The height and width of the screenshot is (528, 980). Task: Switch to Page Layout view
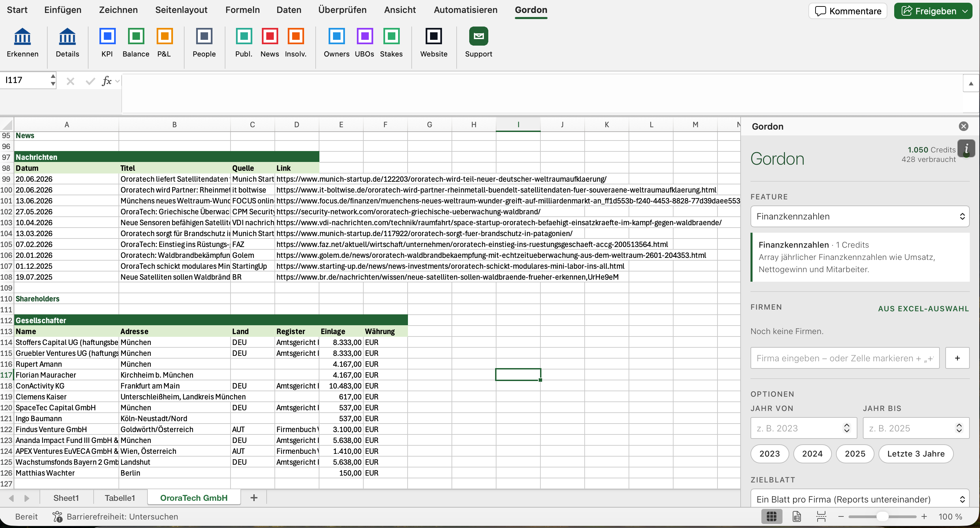tap(796, 516)
